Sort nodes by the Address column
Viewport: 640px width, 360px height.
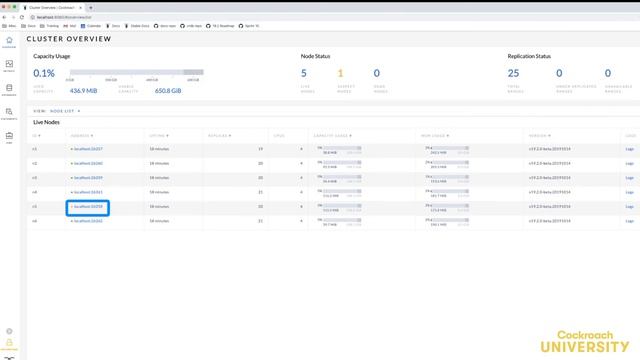(x=82, y=136)
